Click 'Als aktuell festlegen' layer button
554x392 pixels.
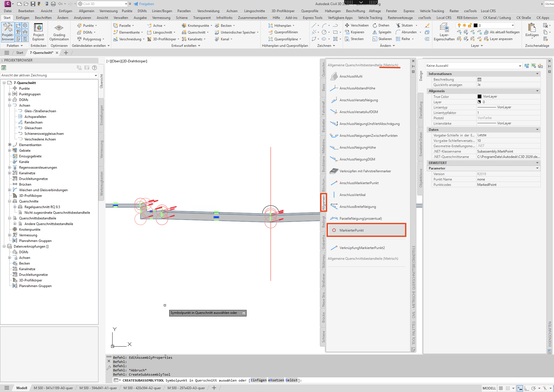coord(502,32)
